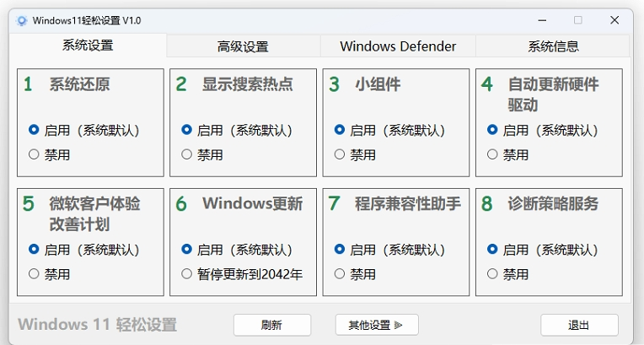Disable 小组件 via its 禁用 radio
The image size is (644, 345).
(x=340, y=154)
